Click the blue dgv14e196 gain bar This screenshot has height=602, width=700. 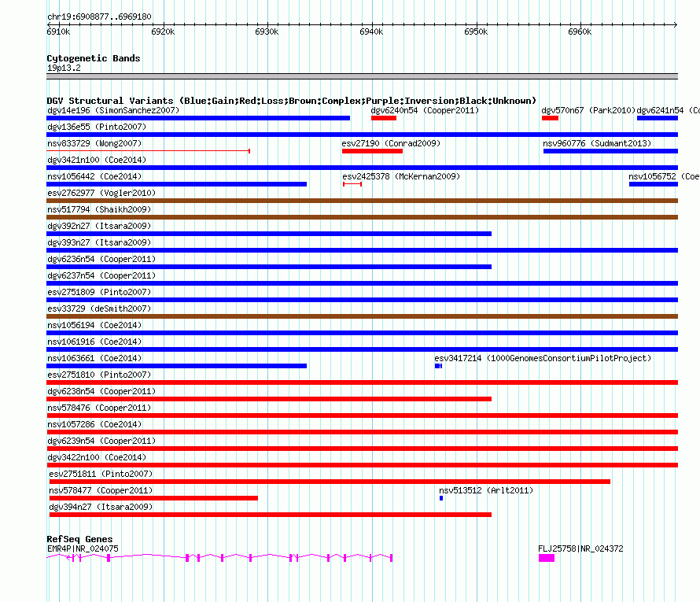click(198, 118)
